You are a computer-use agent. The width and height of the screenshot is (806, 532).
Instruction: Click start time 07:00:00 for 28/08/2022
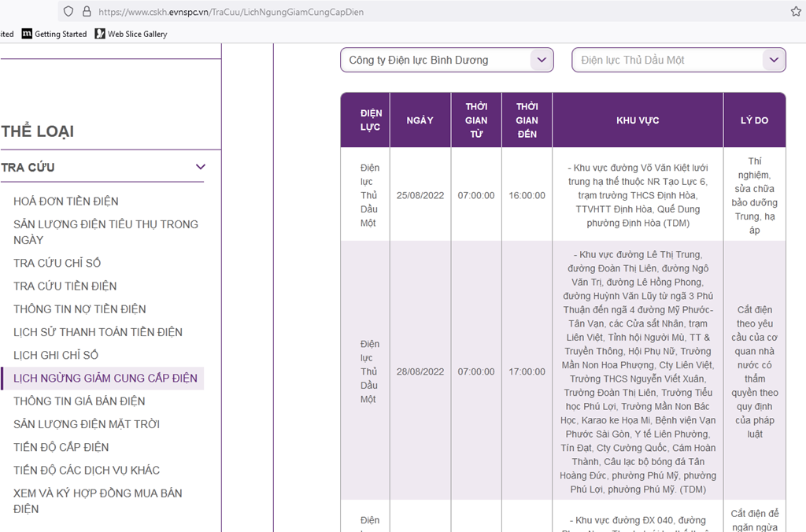(476, 371)
